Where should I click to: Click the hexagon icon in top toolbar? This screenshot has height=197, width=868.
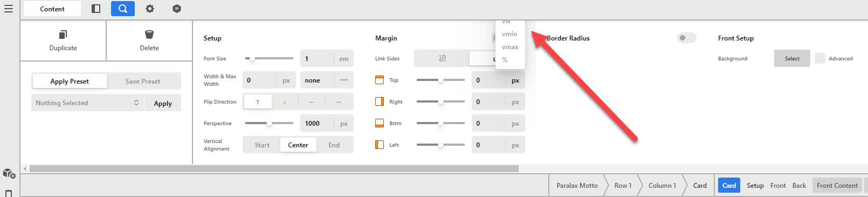pyautogui.click(x=177, y=9)
